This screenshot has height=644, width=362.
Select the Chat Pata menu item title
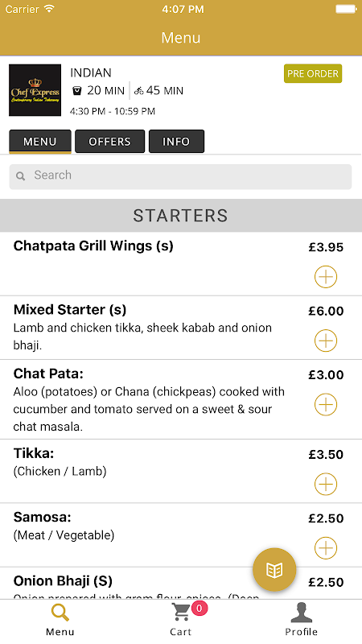pyautogui.click(x=48, y=374)
